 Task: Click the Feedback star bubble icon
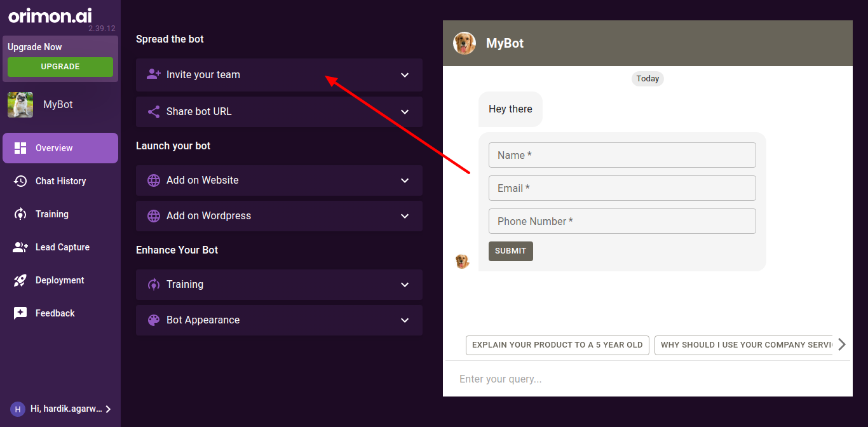[x=20, y=313]
